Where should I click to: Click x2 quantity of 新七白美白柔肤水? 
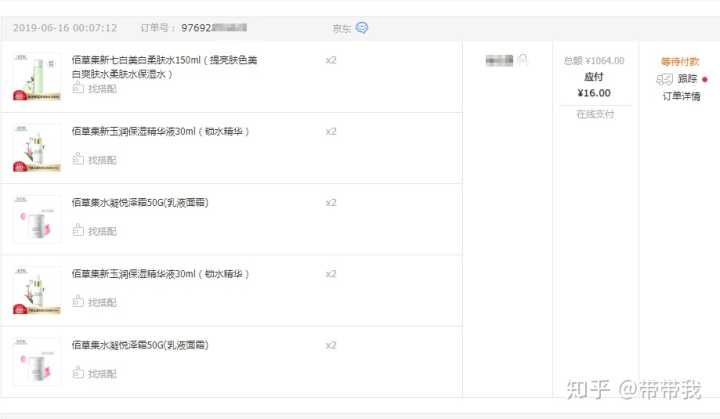pyautogui.click(x=331, y=60)
